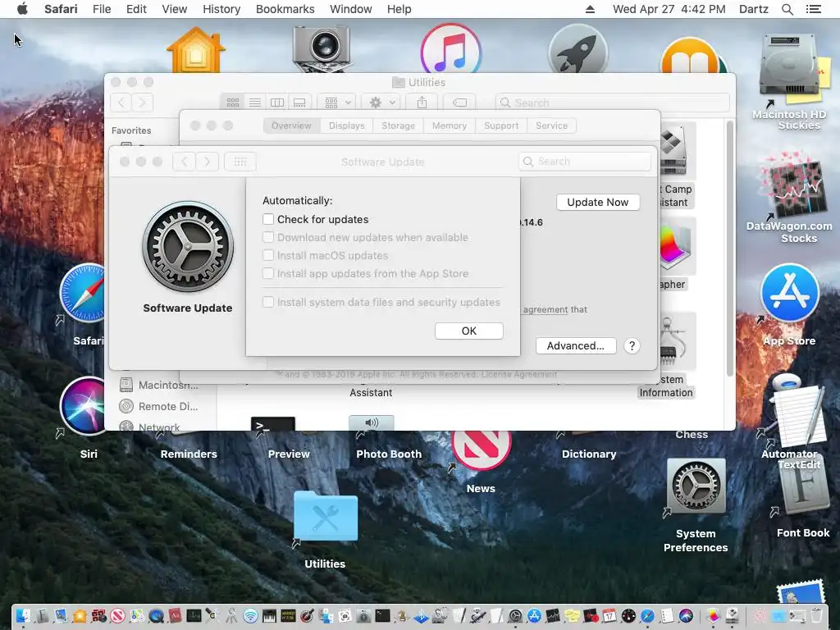Click Search field in Software Update window
The height and width of the screenshot is (630, 840).
pyautogui.click(x=585, y=162)
